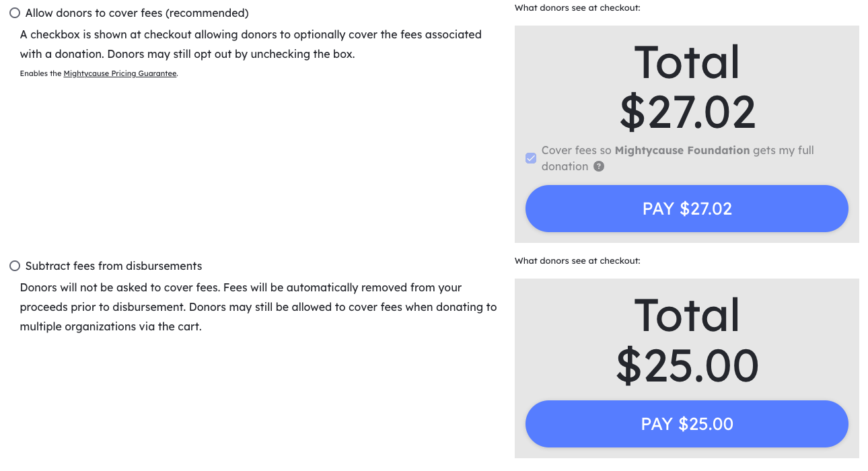Uncheck the Cover fees checkbox in the preview
The image size is (868, 471).
(531, 158)
